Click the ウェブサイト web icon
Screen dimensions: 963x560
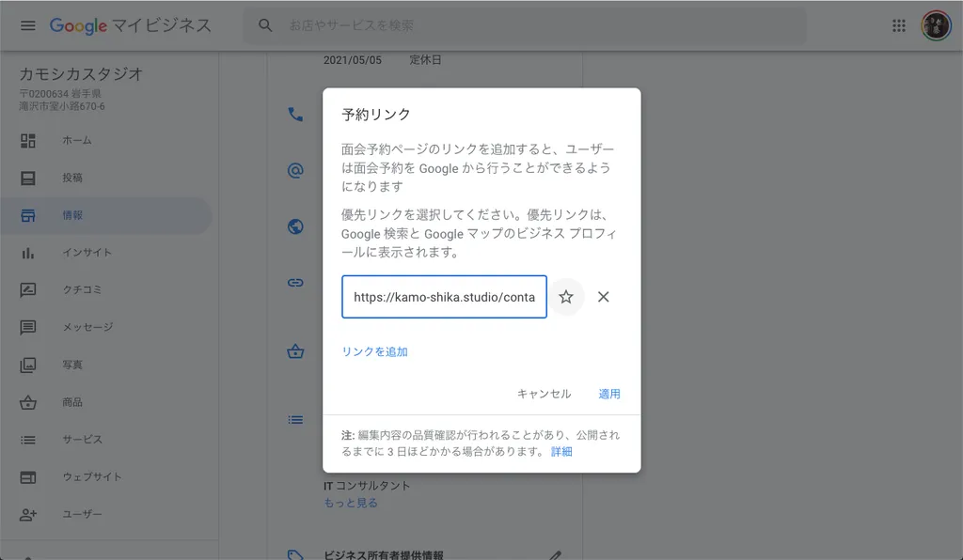(27, 477)
